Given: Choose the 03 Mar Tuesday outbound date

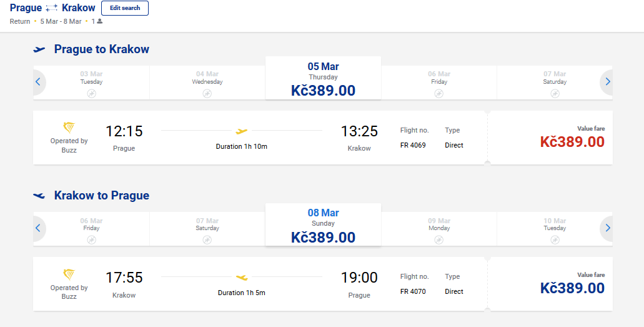Looking at the screenshot, I should [x=91, y=83].
